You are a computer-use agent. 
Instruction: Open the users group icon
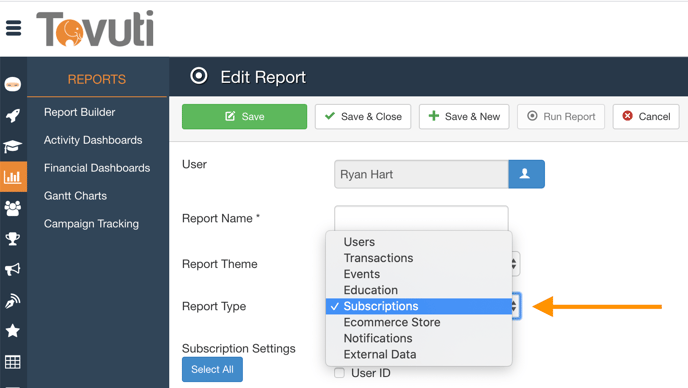(13, 208)
